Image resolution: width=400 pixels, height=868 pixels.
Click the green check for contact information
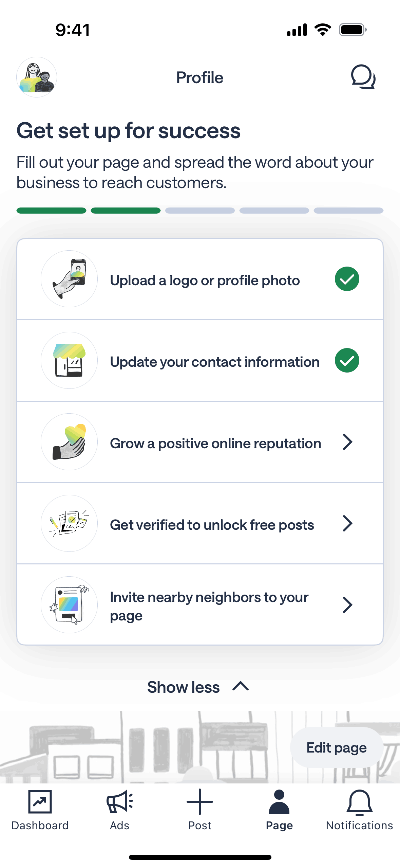(347, 361)
